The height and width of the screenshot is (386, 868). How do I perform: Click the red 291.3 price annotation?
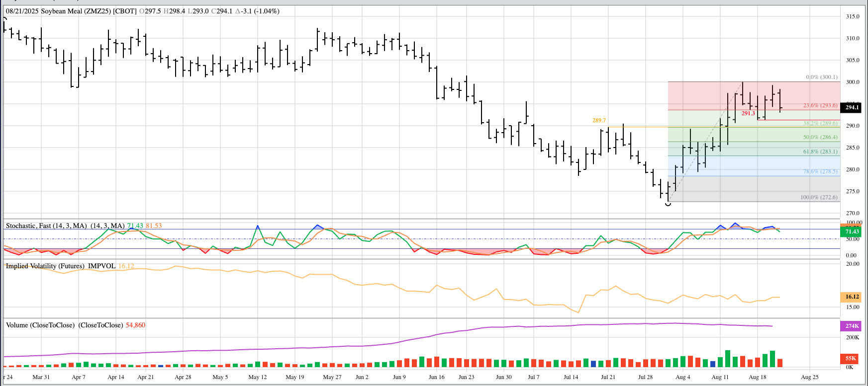[748, 113]
